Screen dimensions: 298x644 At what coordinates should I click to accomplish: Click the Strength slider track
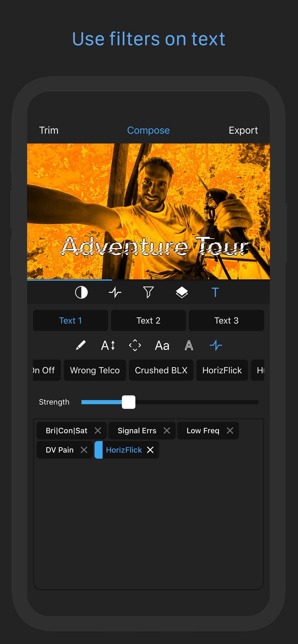pos(170,402)
